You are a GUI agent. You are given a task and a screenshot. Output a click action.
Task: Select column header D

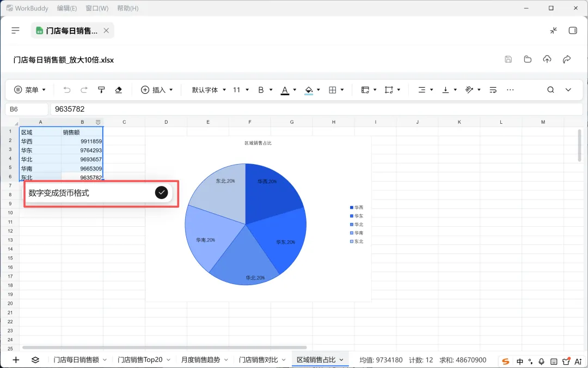(166, 122)
